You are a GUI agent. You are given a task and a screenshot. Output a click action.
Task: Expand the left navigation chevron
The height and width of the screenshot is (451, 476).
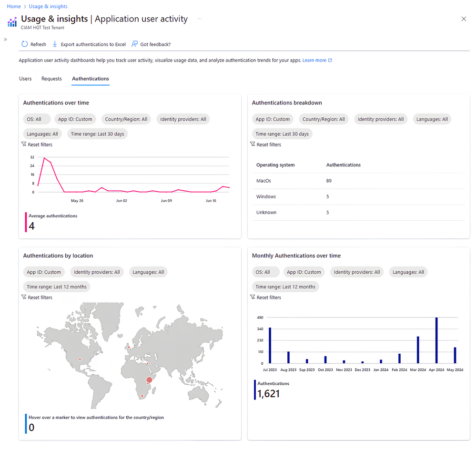(5, 40)
